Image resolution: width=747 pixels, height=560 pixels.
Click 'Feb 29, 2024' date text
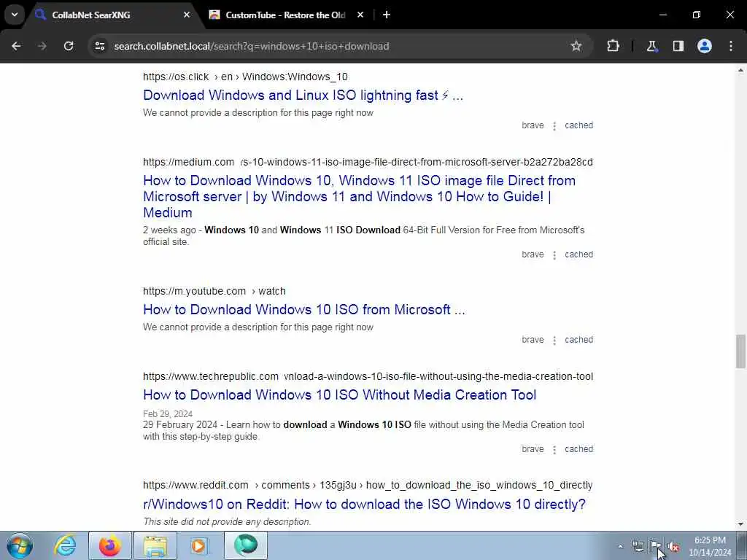[x=168, y=414]
